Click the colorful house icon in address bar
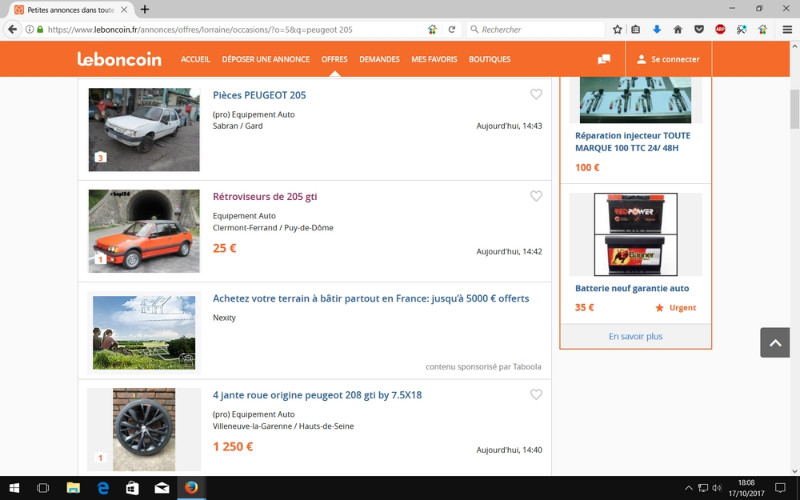 [432, 30]
